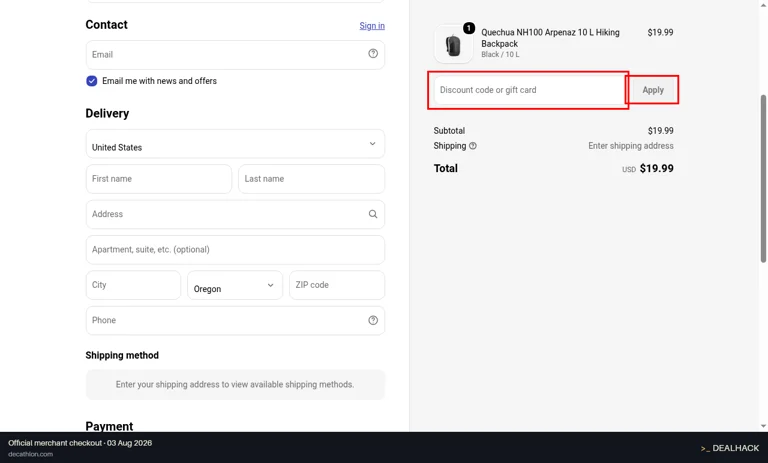Viewport: 768px width, 463px height.
Task: Focus the Address input field
Action: [x=235, y=214]
